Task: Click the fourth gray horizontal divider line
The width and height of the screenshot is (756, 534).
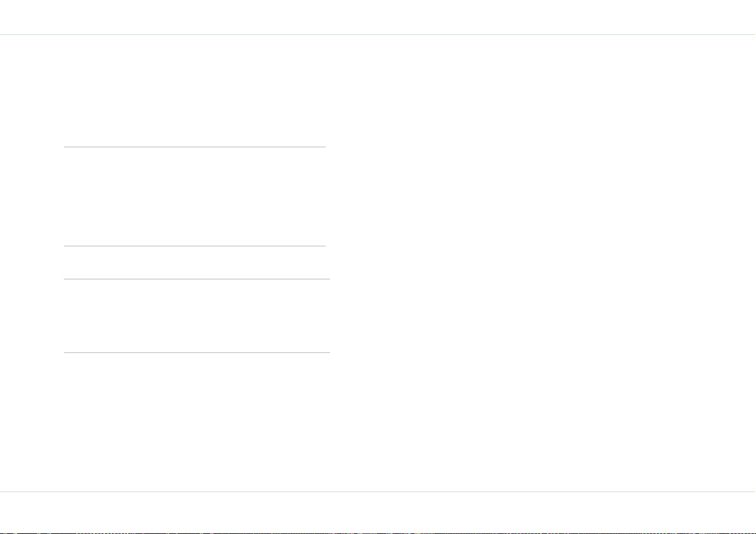Action: tap(197, 352)
